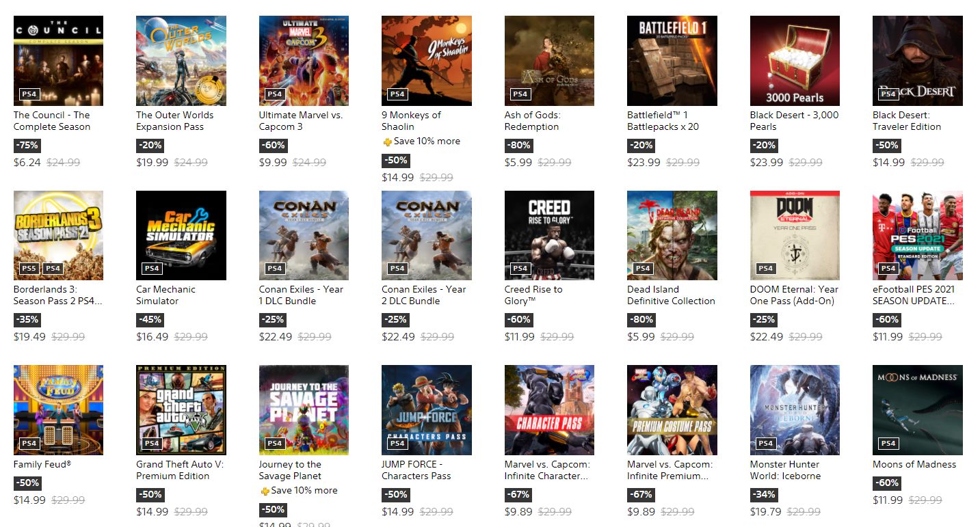Select the Black Desert 3000 Pearls thumbnail
980x527 pixels.
[795, 61]
